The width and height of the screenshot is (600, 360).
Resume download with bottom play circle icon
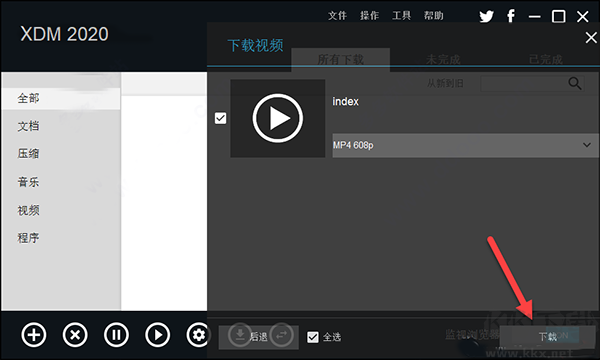point(158,335)
